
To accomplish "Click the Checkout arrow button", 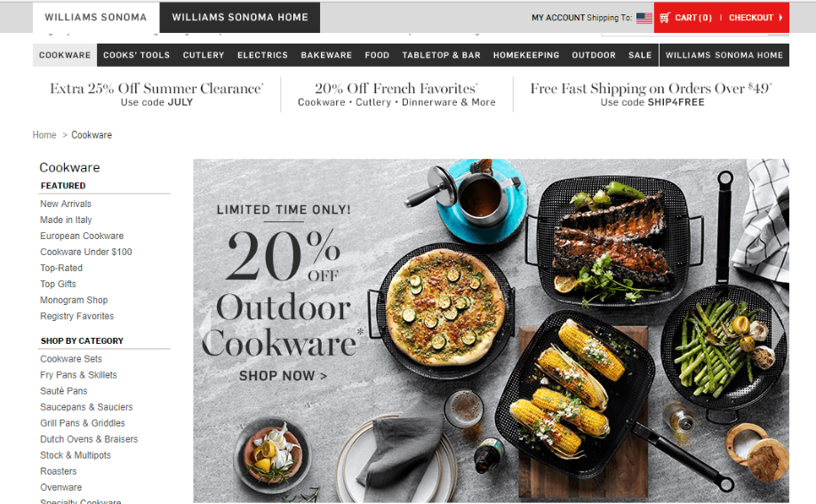I will (x=756, y=18).
